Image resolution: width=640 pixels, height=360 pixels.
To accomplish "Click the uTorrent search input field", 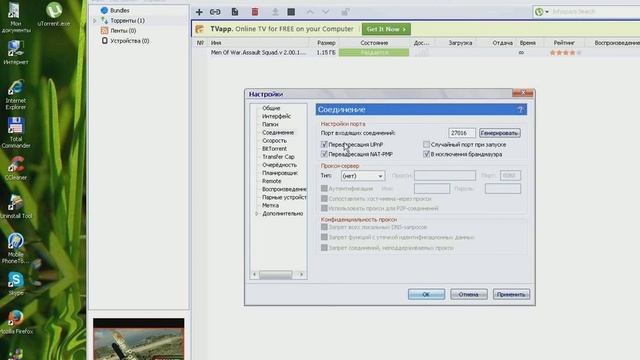I will coord(595,12).
